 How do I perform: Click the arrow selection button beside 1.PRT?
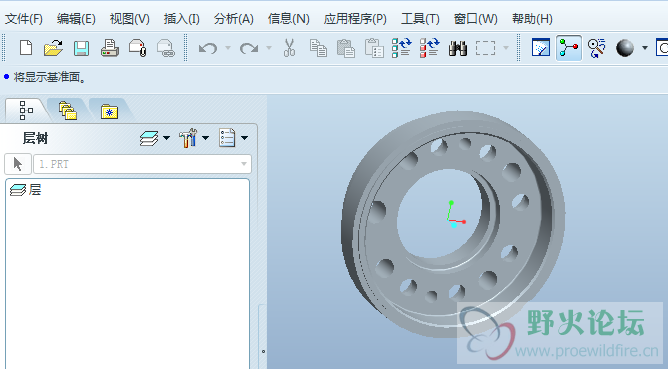(18, 164)
